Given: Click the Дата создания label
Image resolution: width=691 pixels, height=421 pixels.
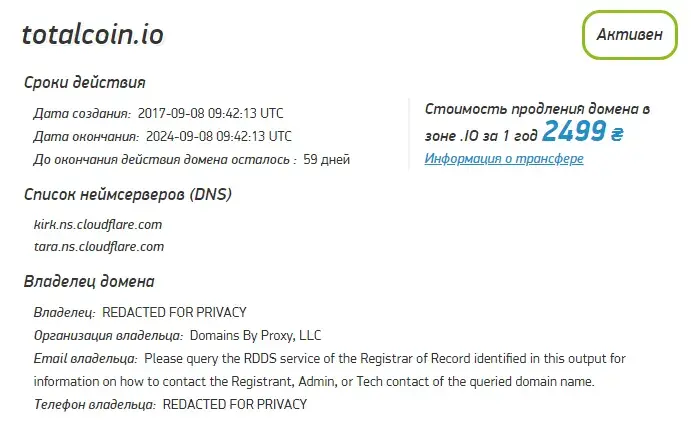Looking at the screenshot, I should coord(82,113).
